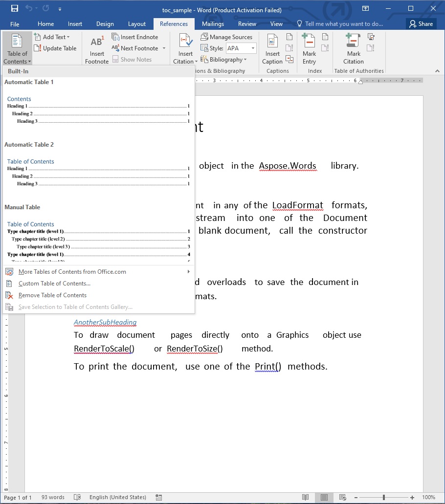Open the Mailings ribbon tab
Viewport: 445px width, 504px height.
213,24
